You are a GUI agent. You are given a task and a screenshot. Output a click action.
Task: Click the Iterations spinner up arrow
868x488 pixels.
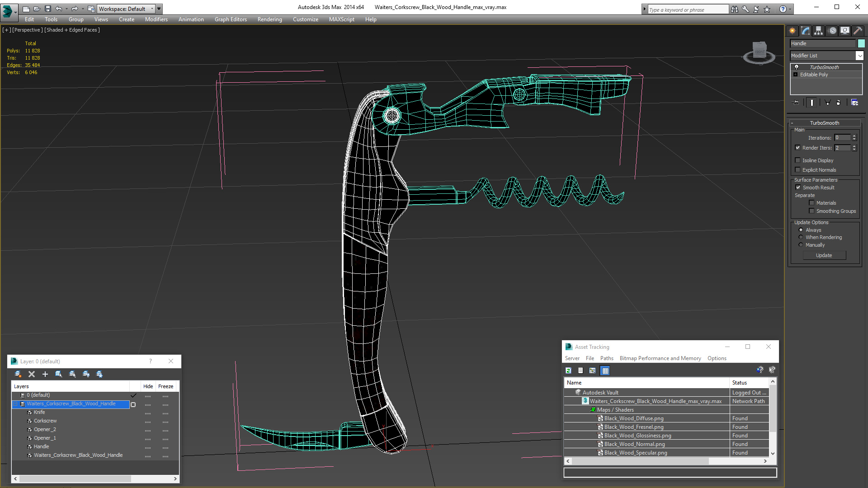tap(854, 136)
